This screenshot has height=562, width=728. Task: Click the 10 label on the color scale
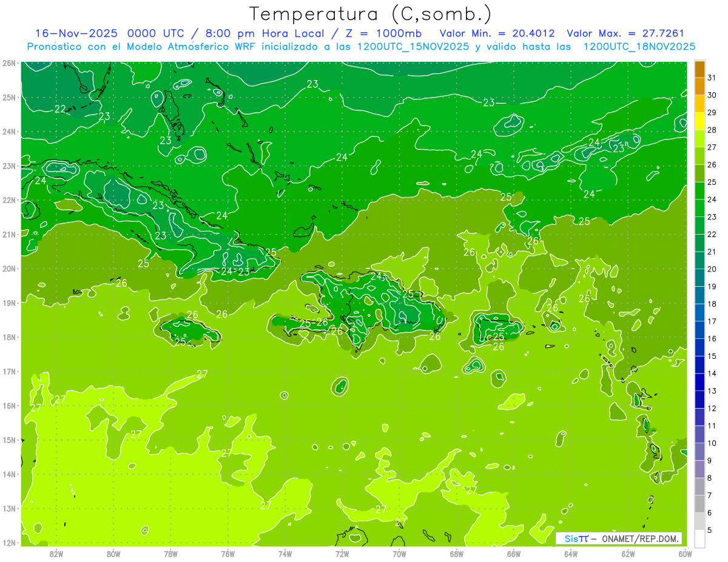[712, 443]
